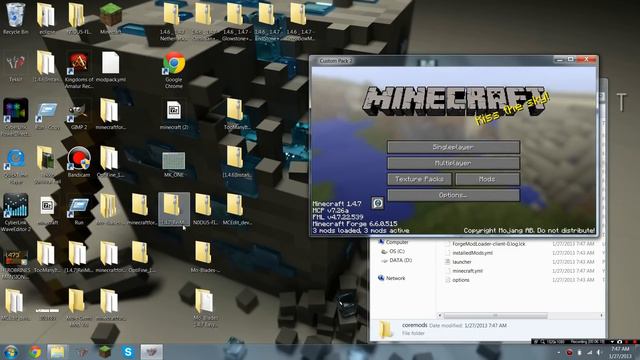Select the QuickTime Player desktop shortcut
This screenshot has width=640, height=360.
16,165
